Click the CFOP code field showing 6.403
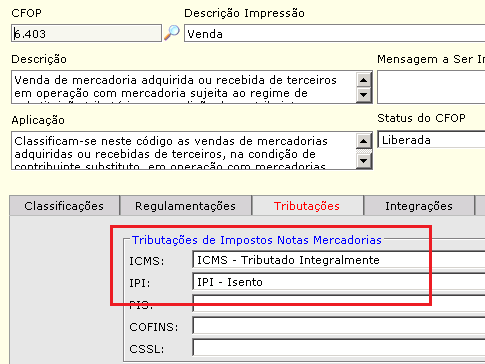Viewport: 485px width, 364px height. 86,33
